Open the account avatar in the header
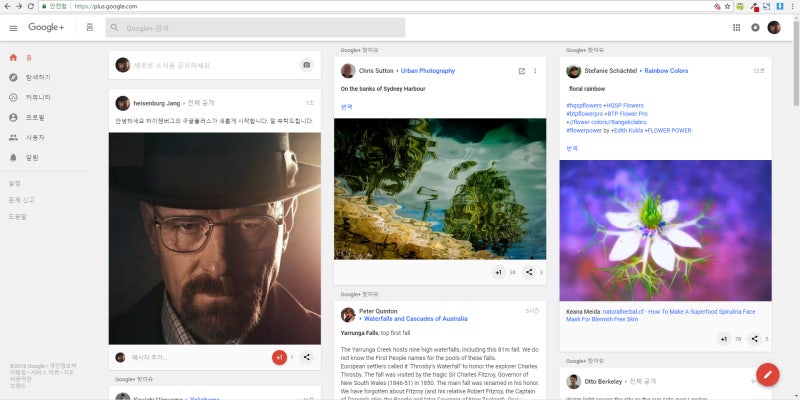The image size is (800, 400). [x=774, y=28]
